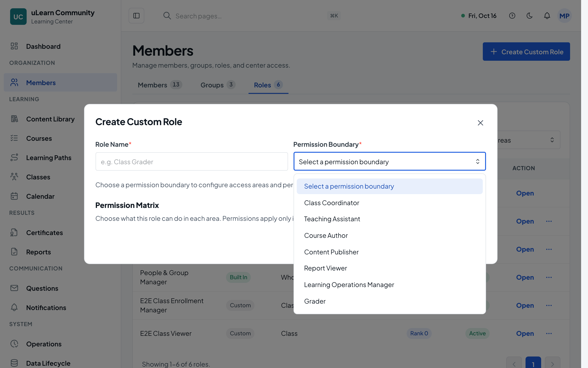Select the placeholder 'Select a permission boundary' option
The height and width of the screenshot is (368, 588).
tap(390, 186)
